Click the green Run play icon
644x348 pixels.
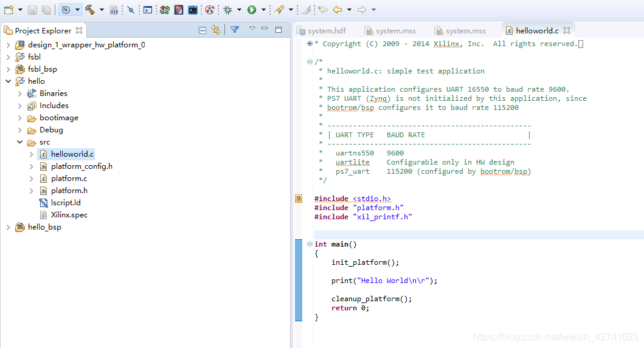[252, 10]
